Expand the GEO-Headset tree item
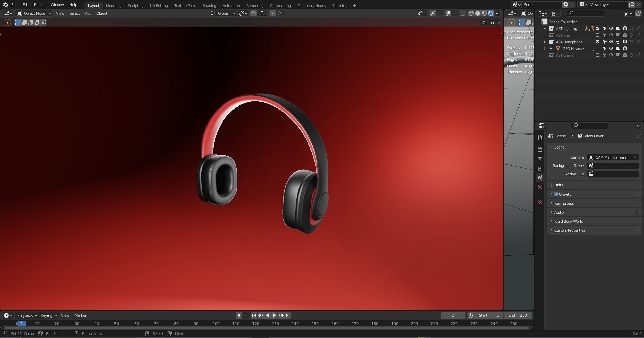 point(551,49)
